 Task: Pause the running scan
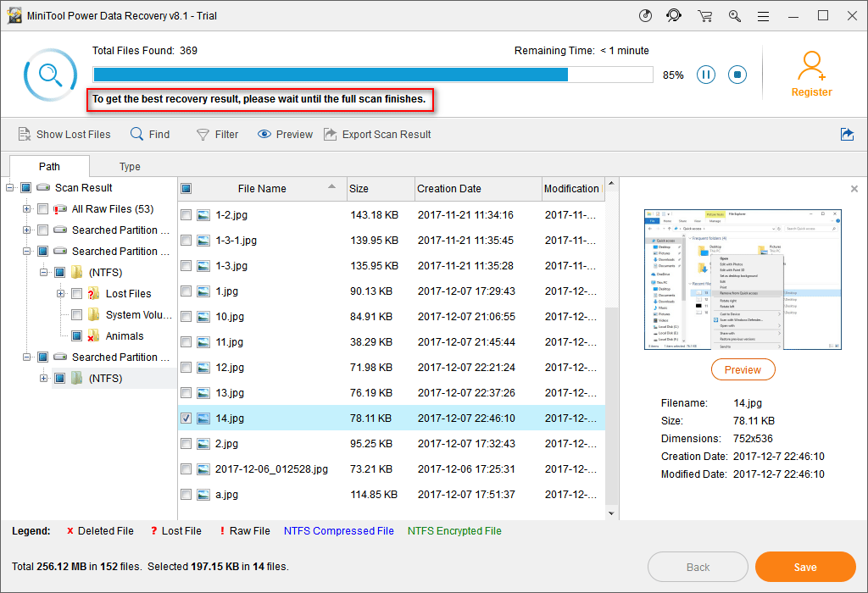click(x=706, y=75)
